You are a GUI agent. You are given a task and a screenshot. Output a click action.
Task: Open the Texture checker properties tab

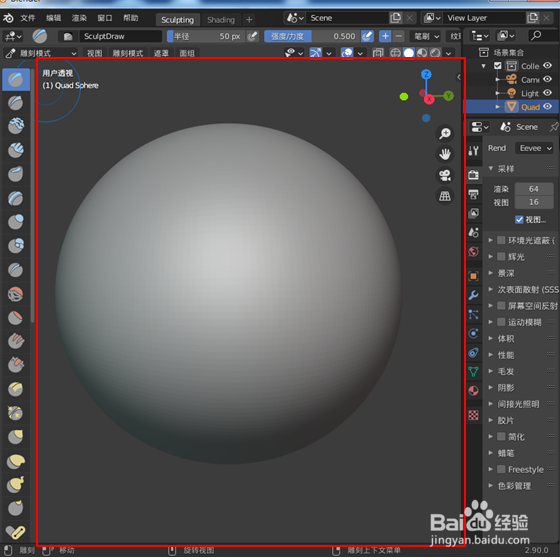point(474,415)
